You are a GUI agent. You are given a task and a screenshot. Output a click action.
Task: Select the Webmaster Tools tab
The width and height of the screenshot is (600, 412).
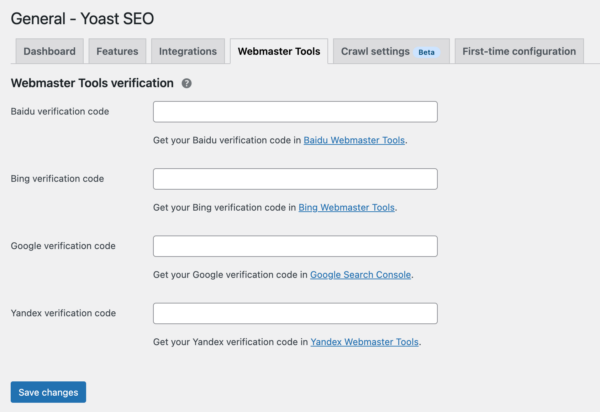279,51
